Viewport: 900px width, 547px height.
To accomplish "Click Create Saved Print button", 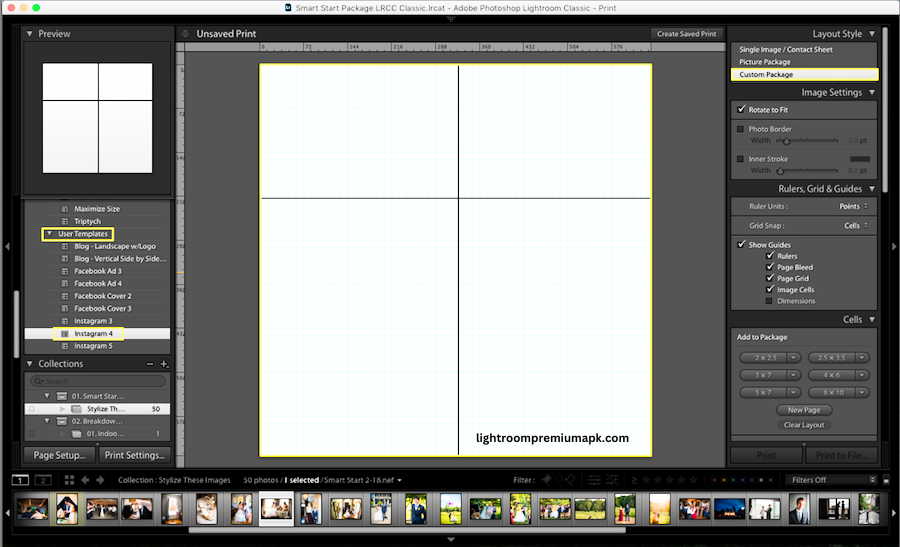I will (x=686, y=34).
